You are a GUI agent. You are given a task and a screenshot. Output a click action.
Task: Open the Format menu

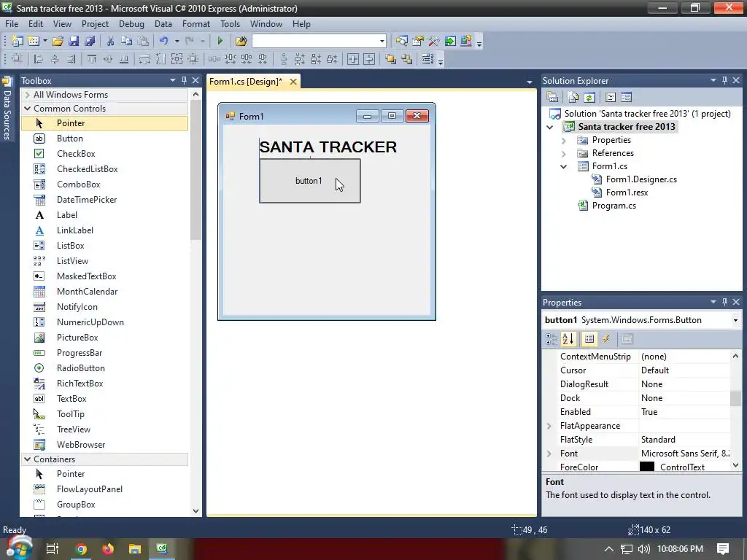[196, 24]
